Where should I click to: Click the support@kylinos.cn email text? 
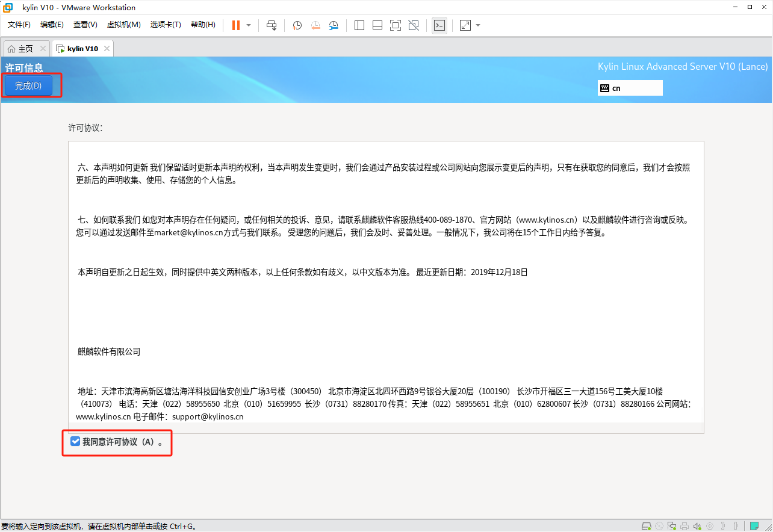click(x=208, y=416)
